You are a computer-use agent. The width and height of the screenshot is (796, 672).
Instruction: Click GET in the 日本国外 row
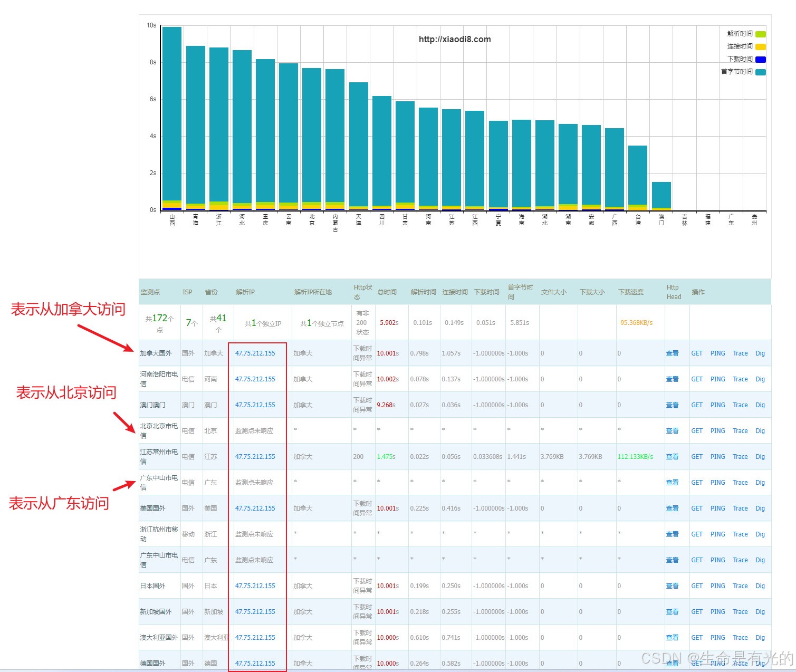click(697, 586)
